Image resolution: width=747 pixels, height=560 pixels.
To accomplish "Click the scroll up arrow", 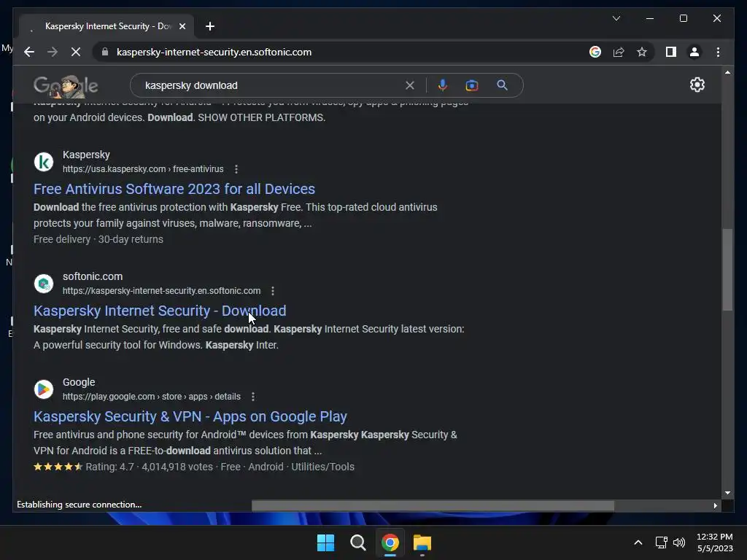I will [x=727, y=72].
